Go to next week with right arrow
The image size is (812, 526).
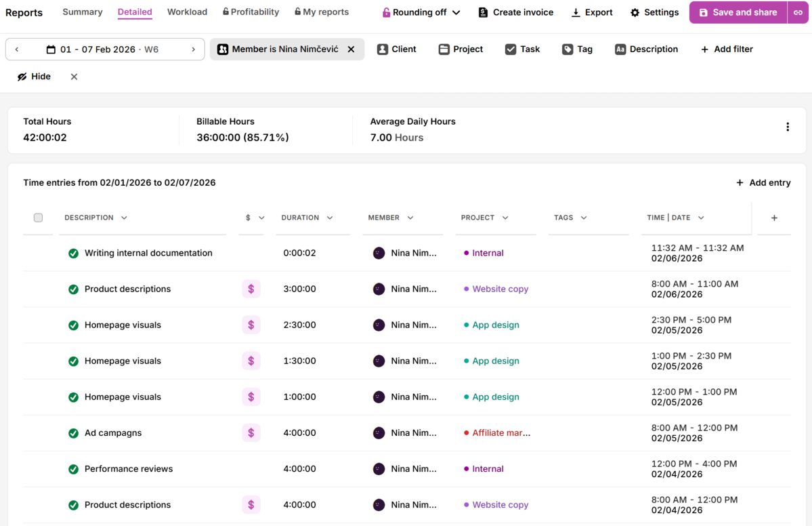193,49
